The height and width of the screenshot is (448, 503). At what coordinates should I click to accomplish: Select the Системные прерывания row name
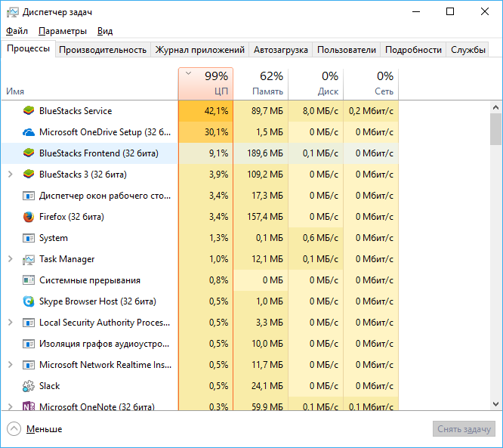[90, 280]
